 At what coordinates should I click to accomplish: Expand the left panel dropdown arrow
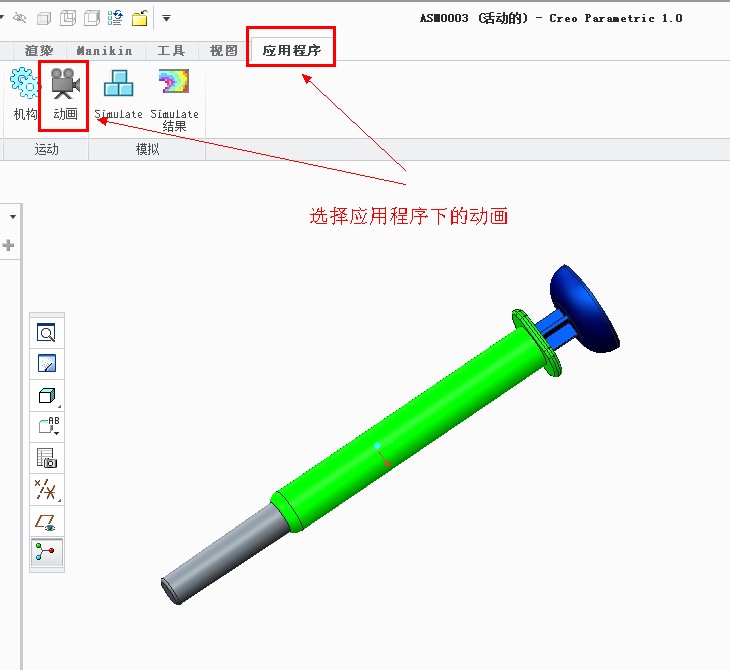click(13, 217)
